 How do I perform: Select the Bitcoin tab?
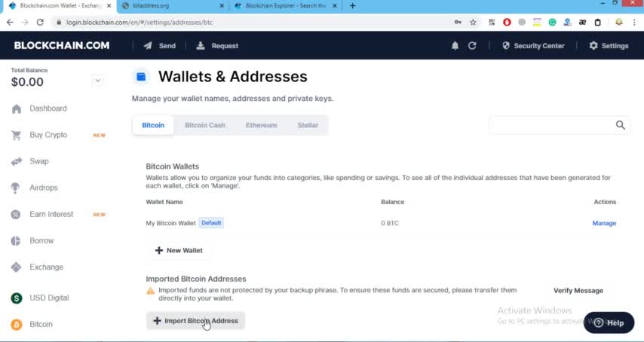tap(153, 125)
